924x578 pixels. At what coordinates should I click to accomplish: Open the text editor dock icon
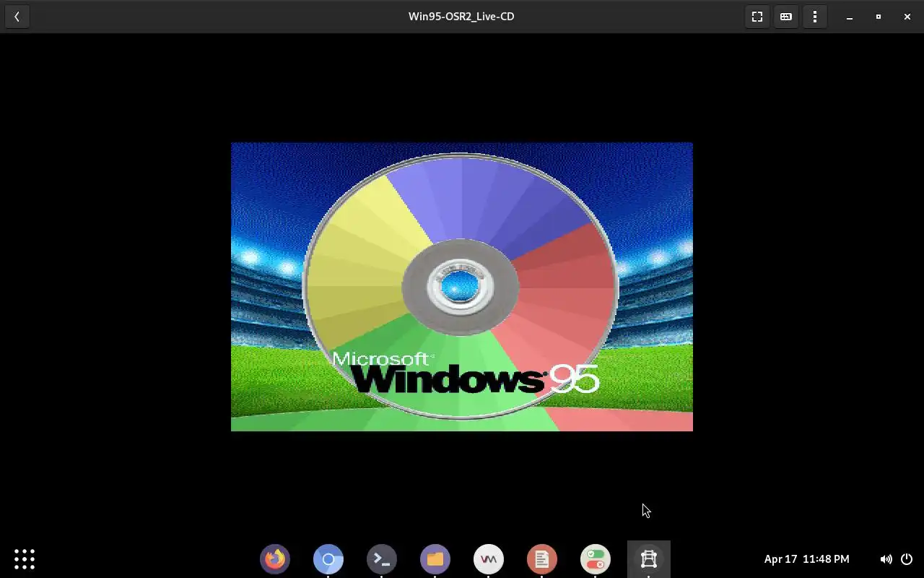click(542, 559)
